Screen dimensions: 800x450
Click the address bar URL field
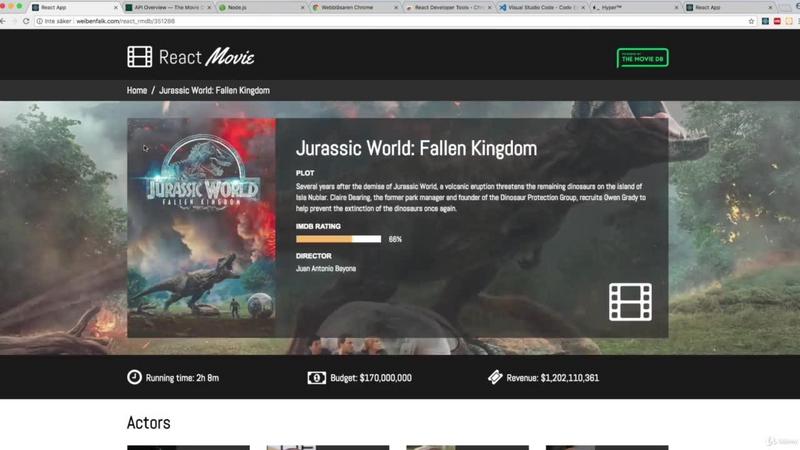[x=388, y=21]
